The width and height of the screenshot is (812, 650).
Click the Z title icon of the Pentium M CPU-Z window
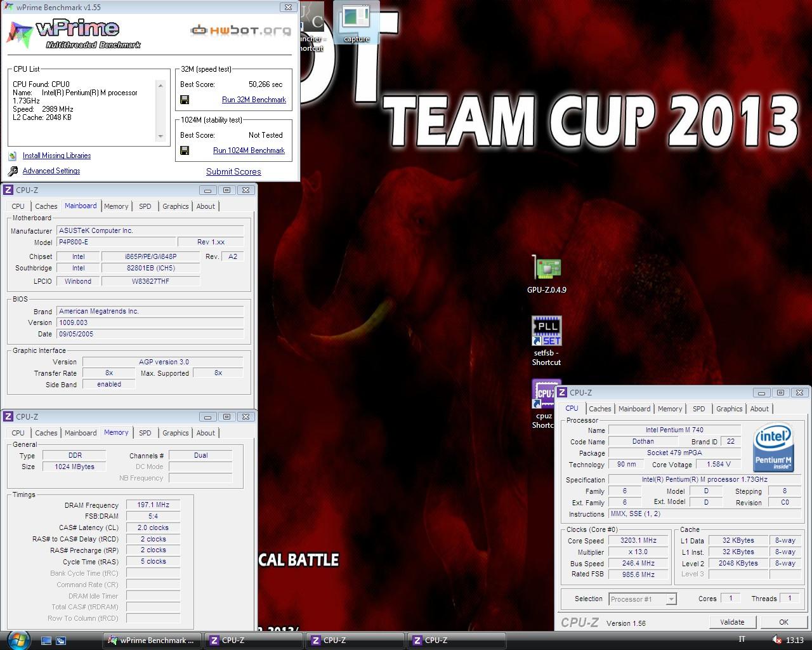[562, 392]
